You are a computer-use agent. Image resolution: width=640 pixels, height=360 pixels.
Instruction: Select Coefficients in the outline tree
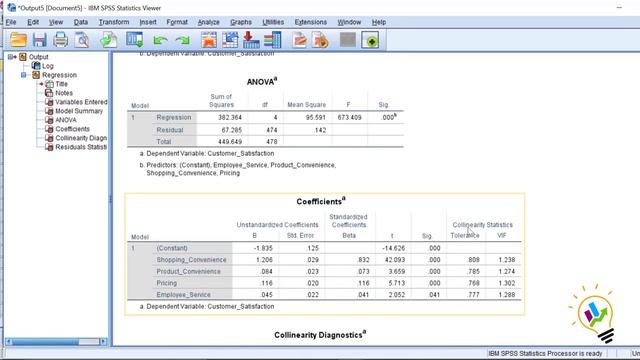[72, 129]
